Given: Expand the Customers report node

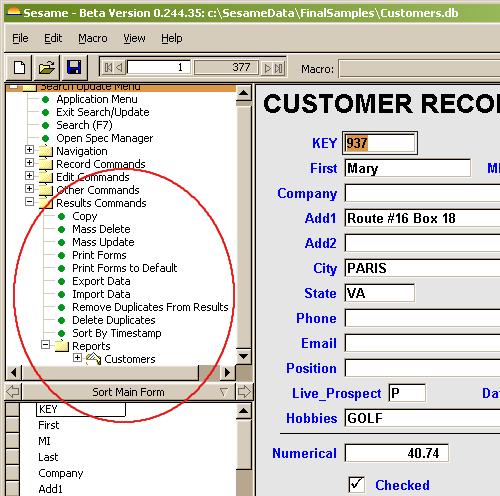Looking at the screenshot, I should tap(77, 357).
